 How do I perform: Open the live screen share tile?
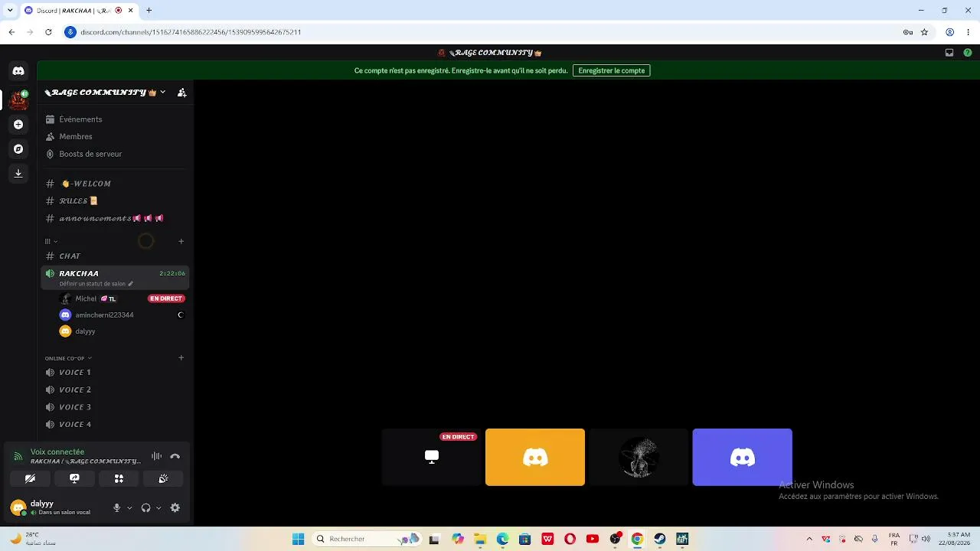click(x=432, y=457)
